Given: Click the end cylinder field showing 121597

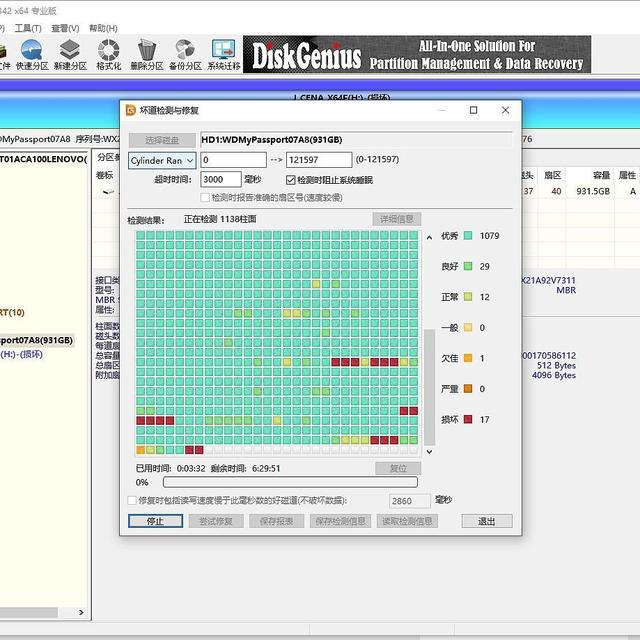Looking at the screenshot, I should pyautogui.click(x=319, y=160).
